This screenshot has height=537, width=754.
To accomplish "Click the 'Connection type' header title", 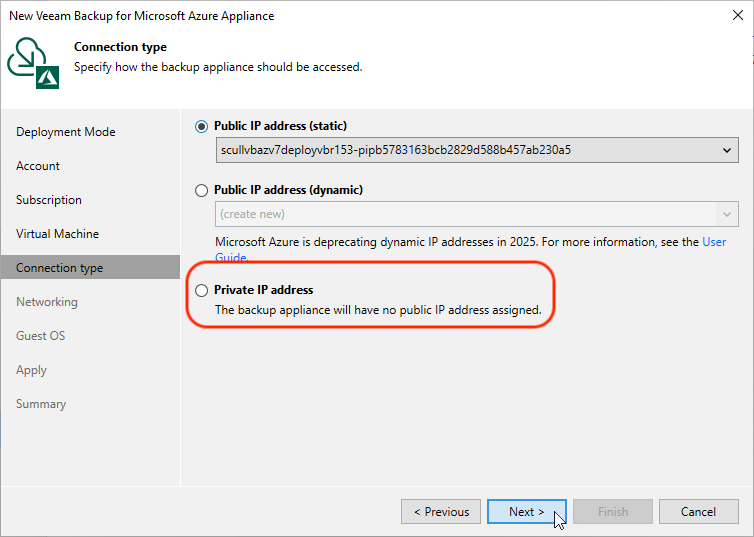I will coord(120,47).
